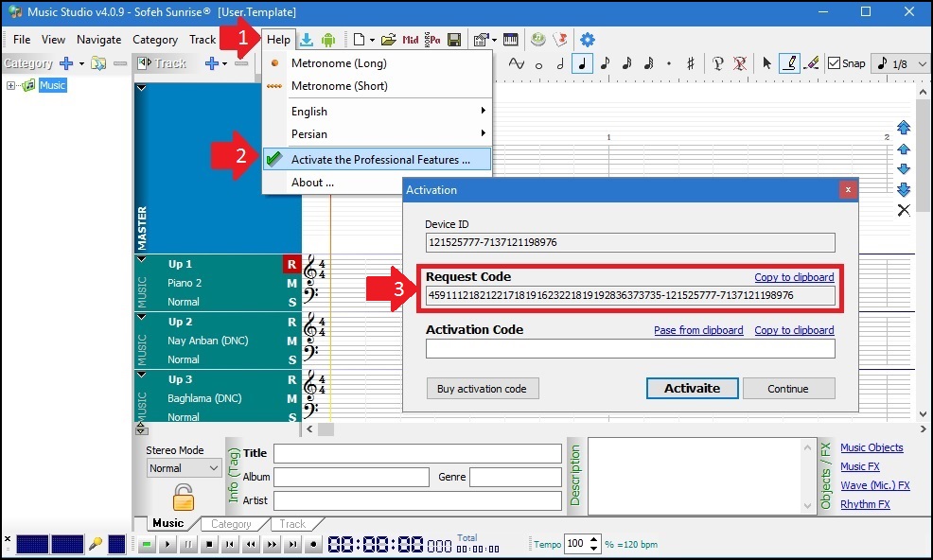Select the thirty-second note duration
This screenshot has width=933, height=560.
click(x=649, y=63)
